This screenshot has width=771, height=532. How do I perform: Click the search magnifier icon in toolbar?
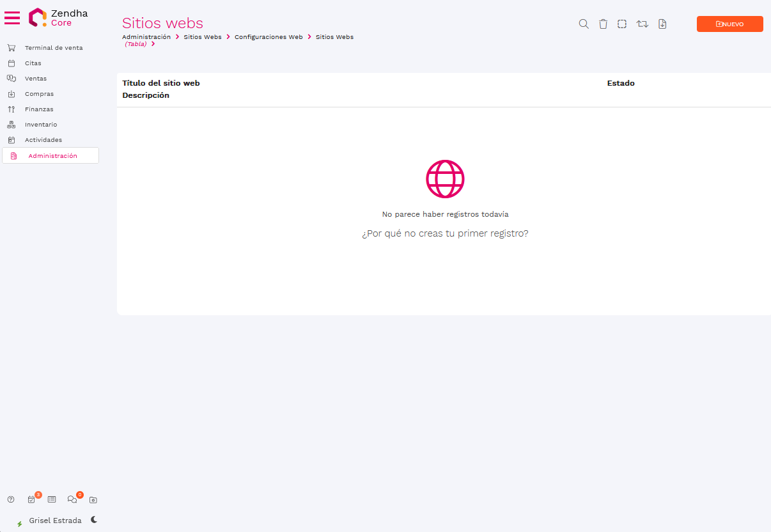[584, 24]
